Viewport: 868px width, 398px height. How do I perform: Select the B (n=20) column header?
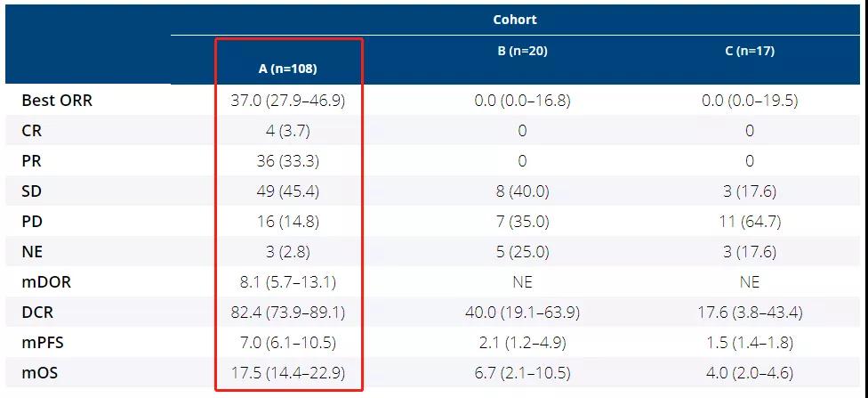[522, 52]
